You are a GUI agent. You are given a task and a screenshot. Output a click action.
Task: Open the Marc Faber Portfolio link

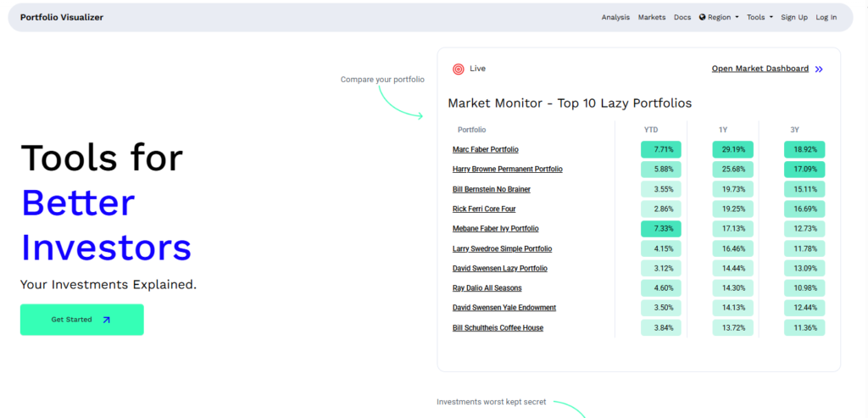click(485, 149)
